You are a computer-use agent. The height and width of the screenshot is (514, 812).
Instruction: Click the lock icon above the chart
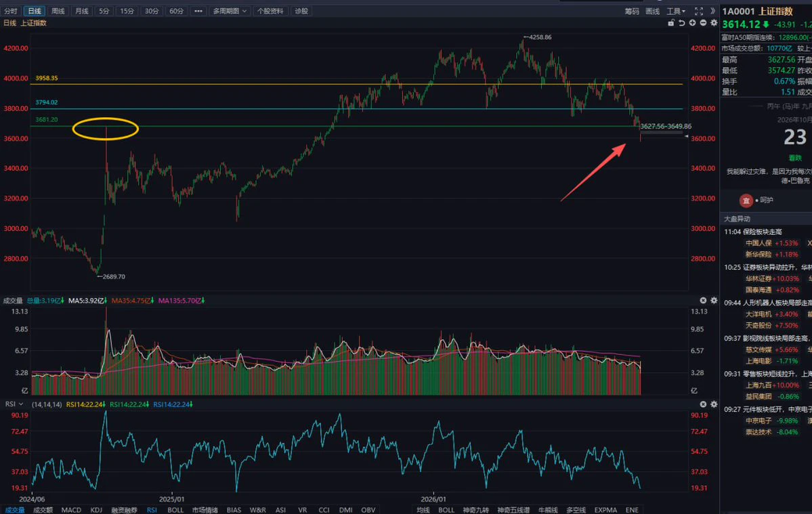[671, 23]
